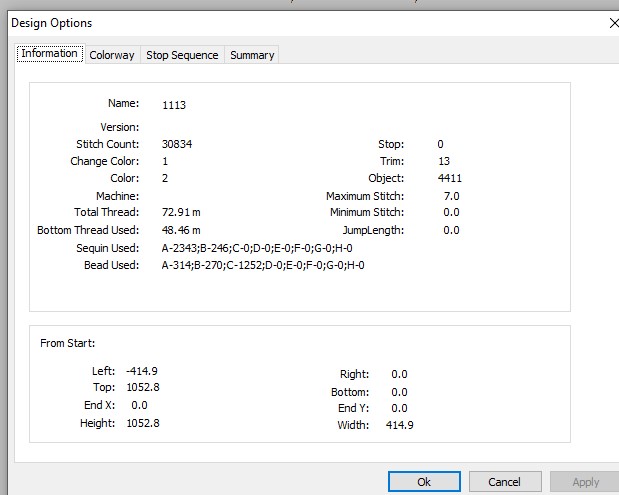Click the Object count value 4411
619x495 pixels.
(x=450, y=178)
